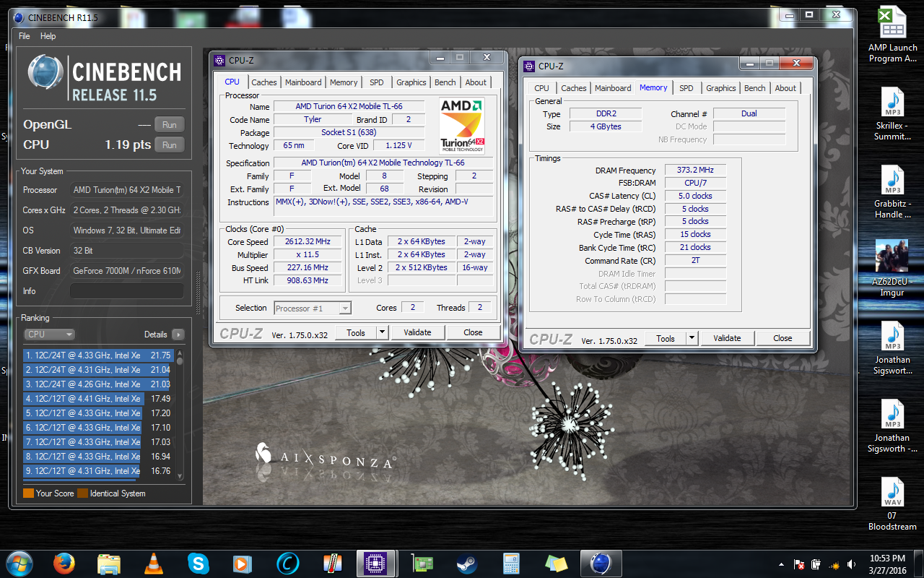This screenshot has width=924, height=578.
Task: Launch Firefox from the taskbar
Action: click(65, 563)
